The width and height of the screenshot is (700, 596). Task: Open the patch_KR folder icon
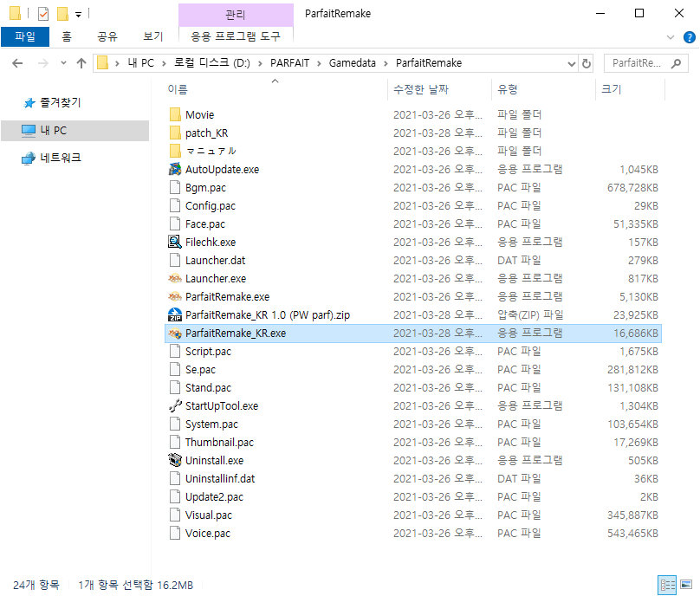click(175, 133)
